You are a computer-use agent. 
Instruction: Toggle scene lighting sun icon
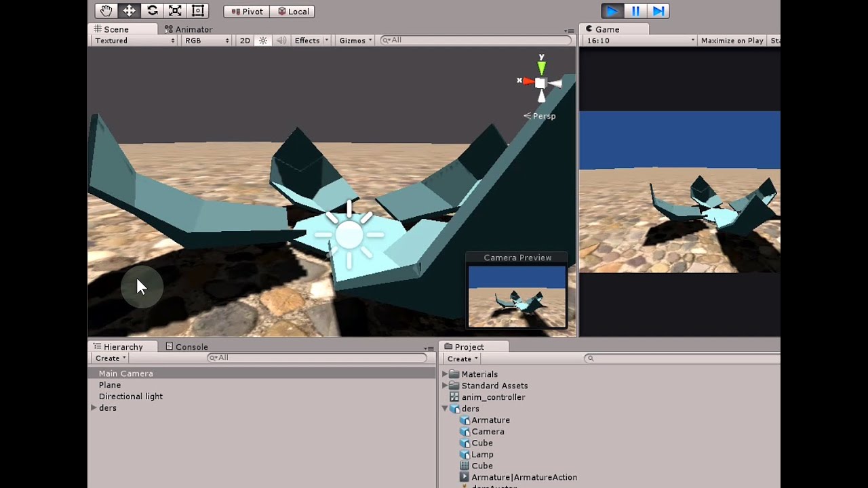click(263, 41)
